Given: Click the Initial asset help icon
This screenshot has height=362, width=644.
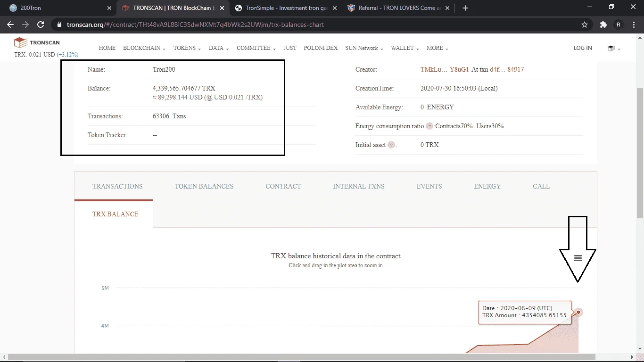Looking at the screenshot, I should (x=391, y=145).
